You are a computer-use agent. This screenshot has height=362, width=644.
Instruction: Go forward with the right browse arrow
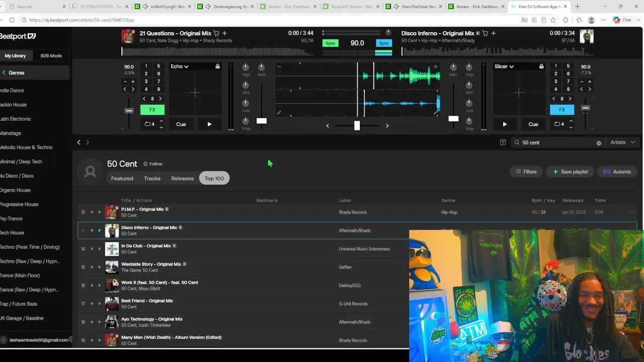pyautogui.click(x=87, y=142)
